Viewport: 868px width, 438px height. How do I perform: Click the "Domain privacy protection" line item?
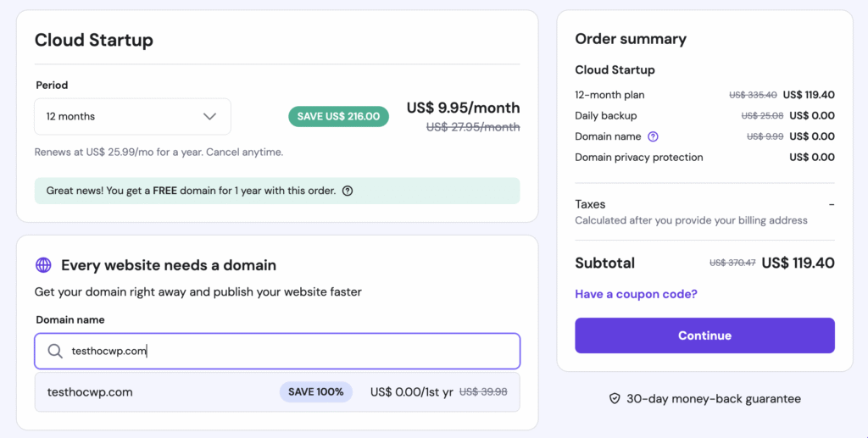(639, 157)
